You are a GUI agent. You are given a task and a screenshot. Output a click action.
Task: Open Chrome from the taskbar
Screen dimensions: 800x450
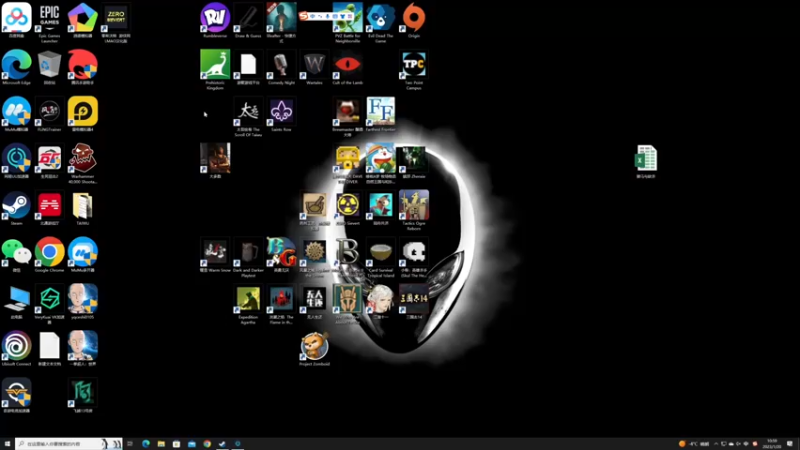pos(207,444)
